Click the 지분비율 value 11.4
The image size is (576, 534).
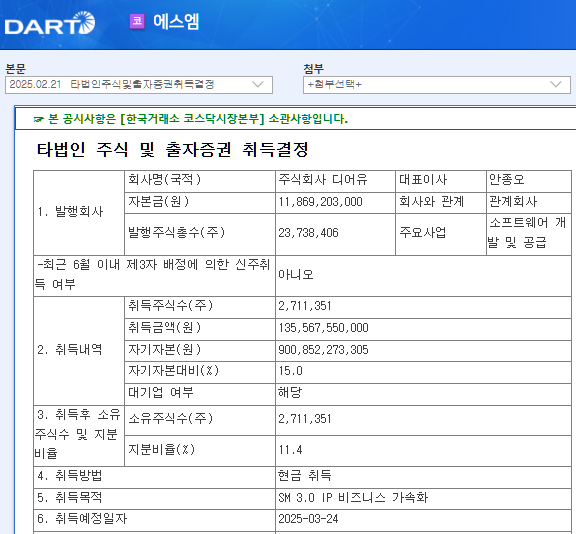click(423, 451)
